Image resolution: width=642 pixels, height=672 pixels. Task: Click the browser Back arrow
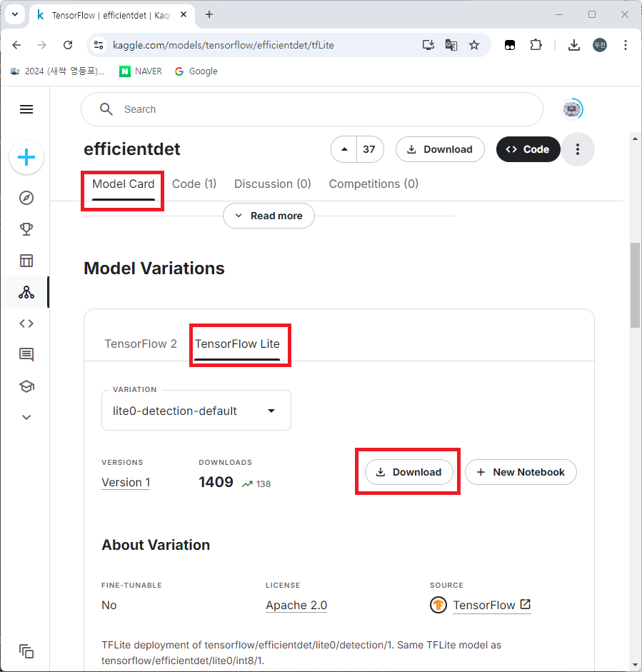16,45
